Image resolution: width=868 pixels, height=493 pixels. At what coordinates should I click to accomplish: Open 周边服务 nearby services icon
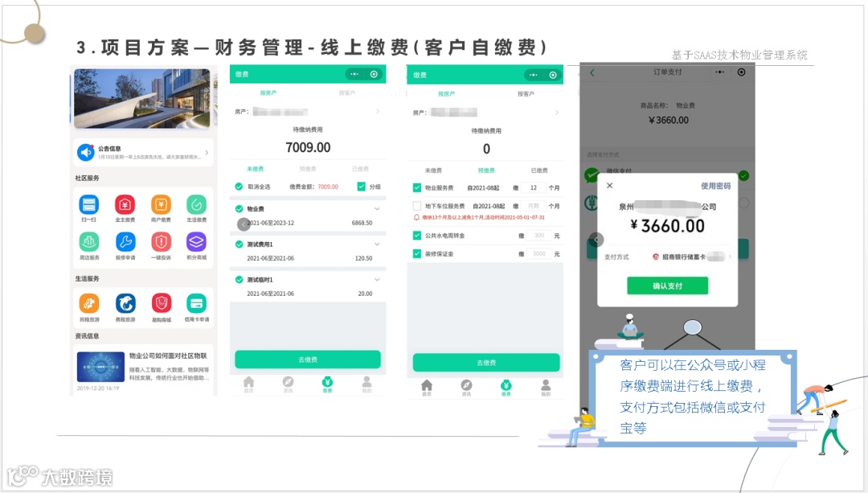point(89,242)
